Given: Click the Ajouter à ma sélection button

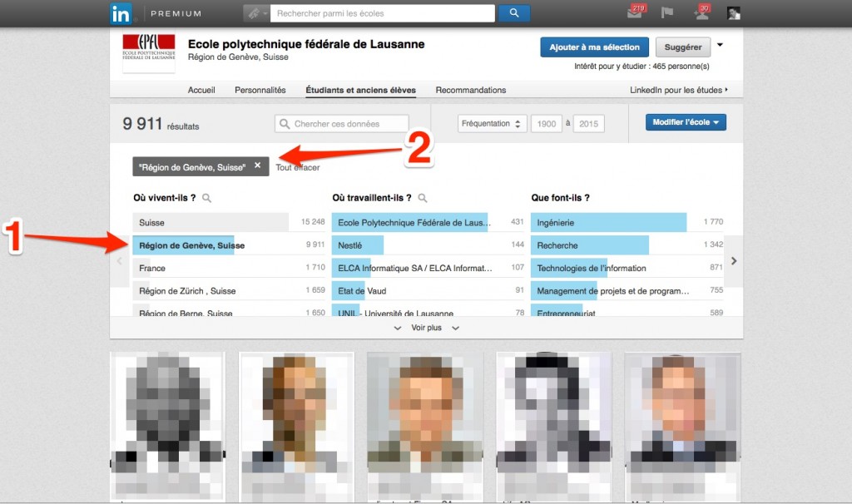Looking at the screenshot, I should (594, 47).
